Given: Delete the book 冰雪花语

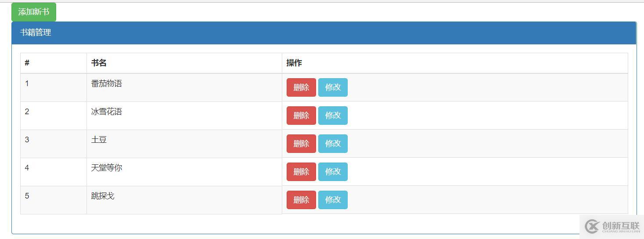Looking at the screenshot, I should (301, 116).
